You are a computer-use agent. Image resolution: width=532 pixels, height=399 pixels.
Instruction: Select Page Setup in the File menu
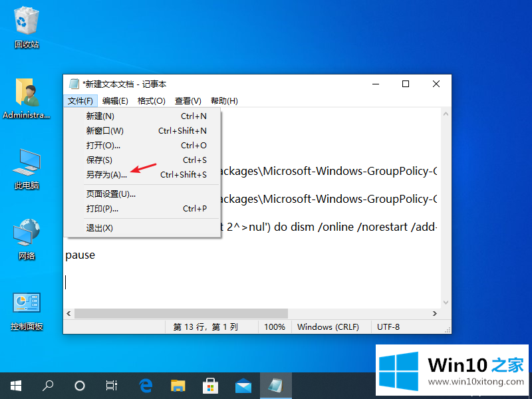coord(110,194)
